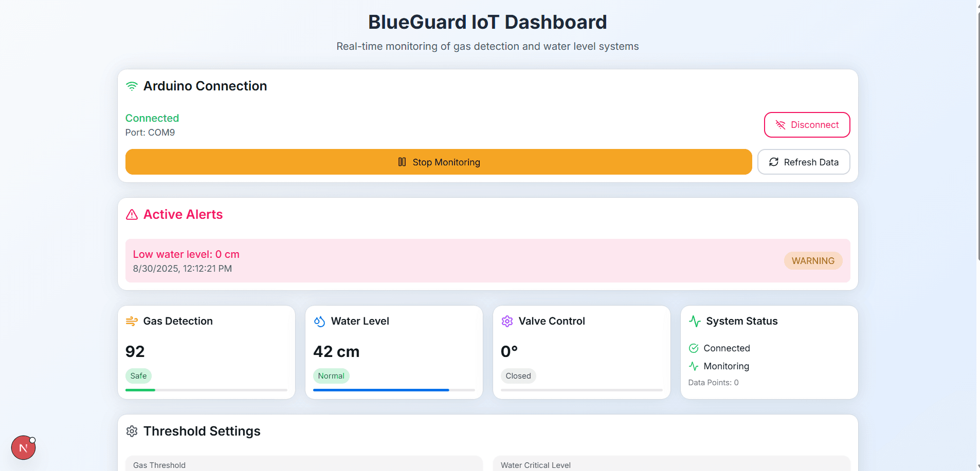Screen dimensions: 980x471
Task: Click the WARNING badge on the alert
Action: tap(812, 261)
